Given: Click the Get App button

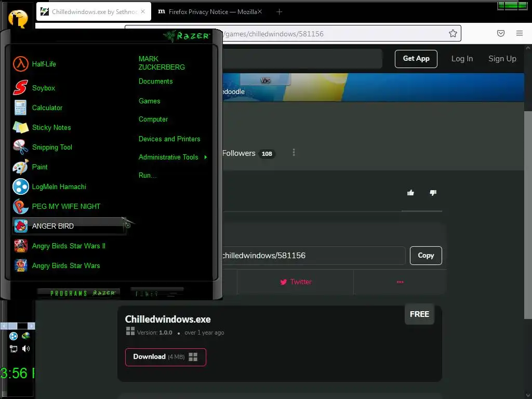Looking at the screenshot, I should coord(416,59).
